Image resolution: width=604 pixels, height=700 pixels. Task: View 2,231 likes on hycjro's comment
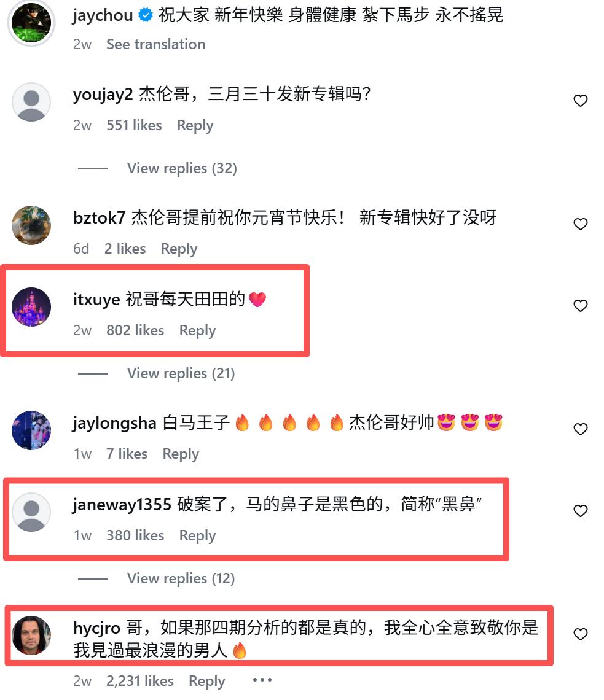click(140, 681)
